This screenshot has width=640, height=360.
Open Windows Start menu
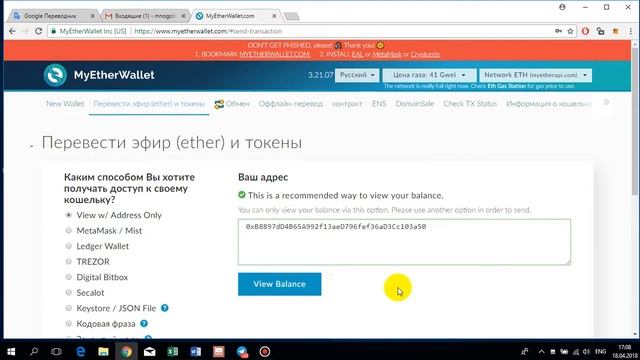[11, 351]
